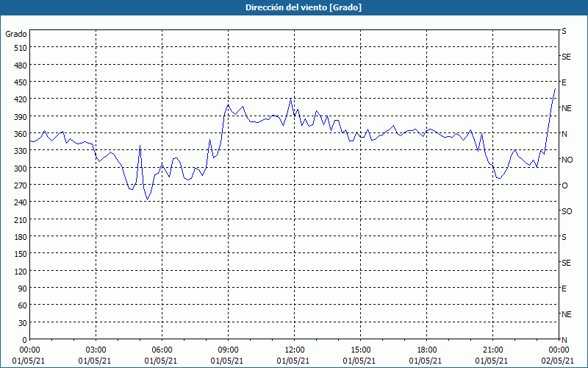Select the Grado axis unit label
The image size is (588, 368).
(16, 34)
